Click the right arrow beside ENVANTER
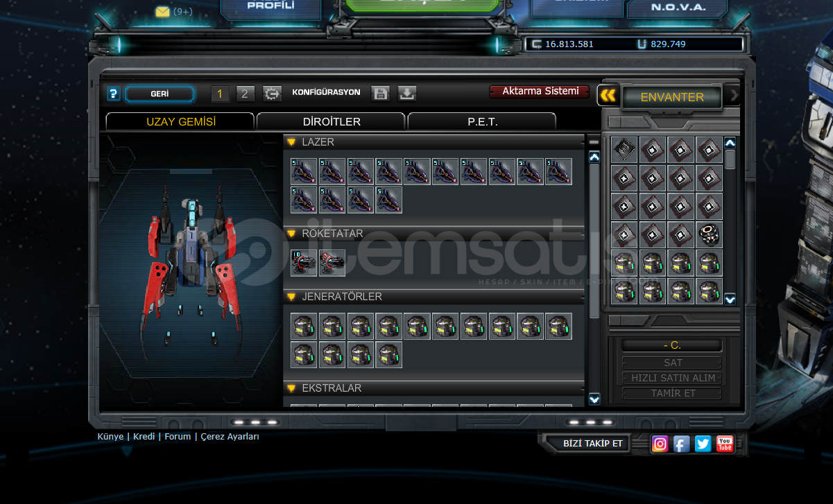 pyautogui.click(x=734, y=96)
